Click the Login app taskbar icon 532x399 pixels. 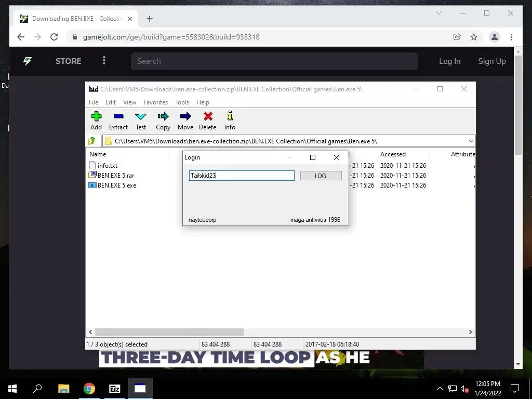click(x=140, y=389)
